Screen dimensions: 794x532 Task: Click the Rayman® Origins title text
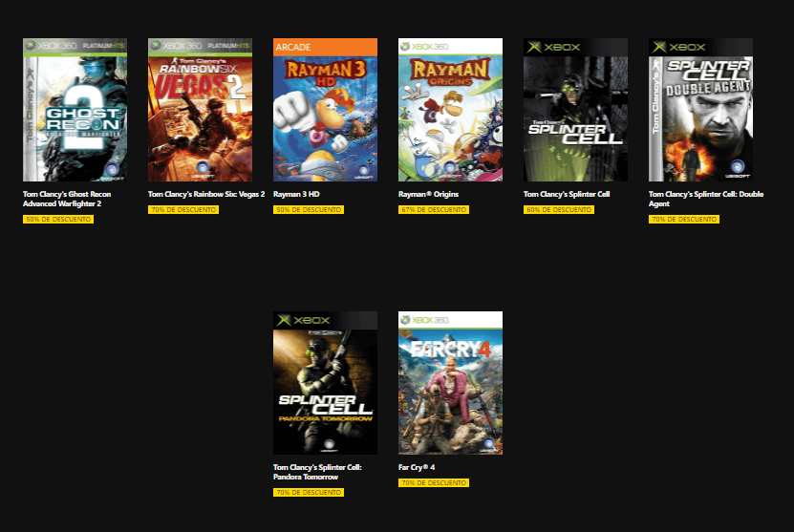tap(428, 195)
